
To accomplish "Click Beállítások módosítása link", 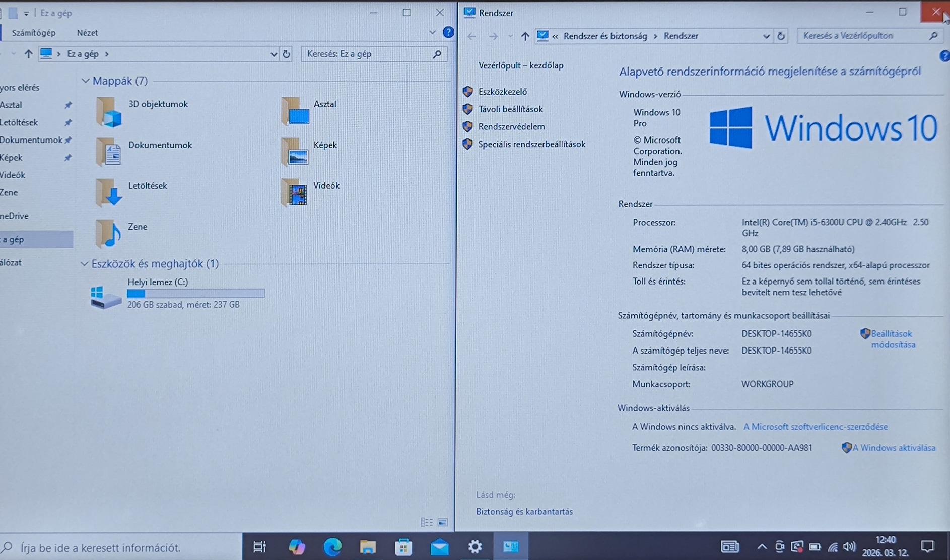I will tap(893, 339).
